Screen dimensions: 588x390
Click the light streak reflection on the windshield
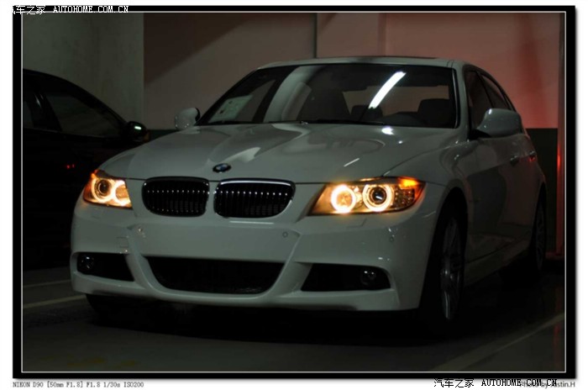pos(386,89)
